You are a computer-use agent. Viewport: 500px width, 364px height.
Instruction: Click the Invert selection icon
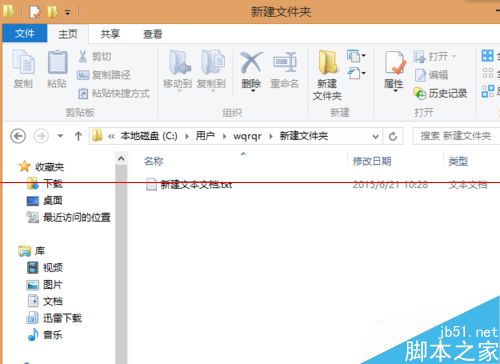click(x=488, y=91)
